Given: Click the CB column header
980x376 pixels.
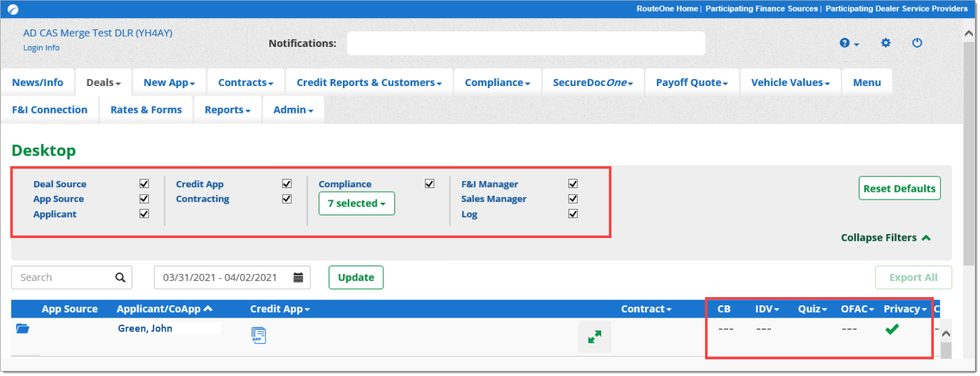Looking at the screenshot, I should point(724,309).
